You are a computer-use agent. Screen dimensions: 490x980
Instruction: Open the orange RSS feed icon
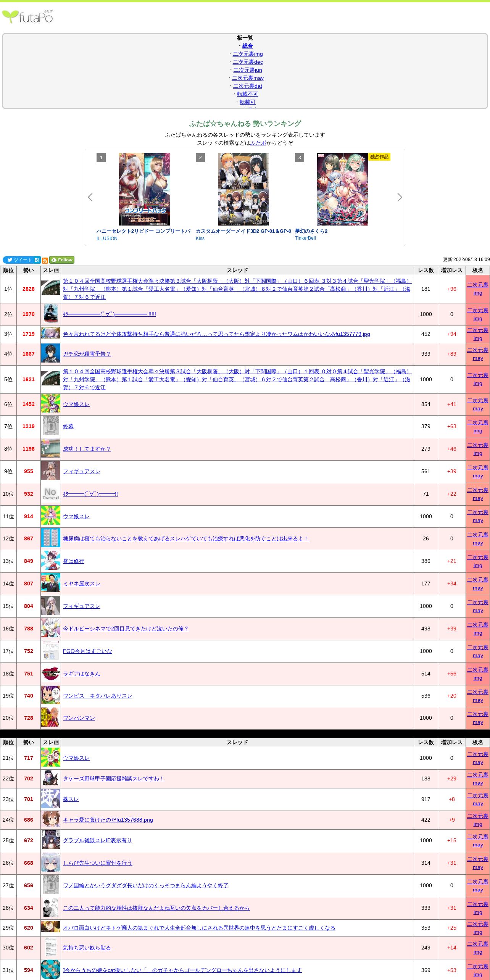(x=45, y=261)
